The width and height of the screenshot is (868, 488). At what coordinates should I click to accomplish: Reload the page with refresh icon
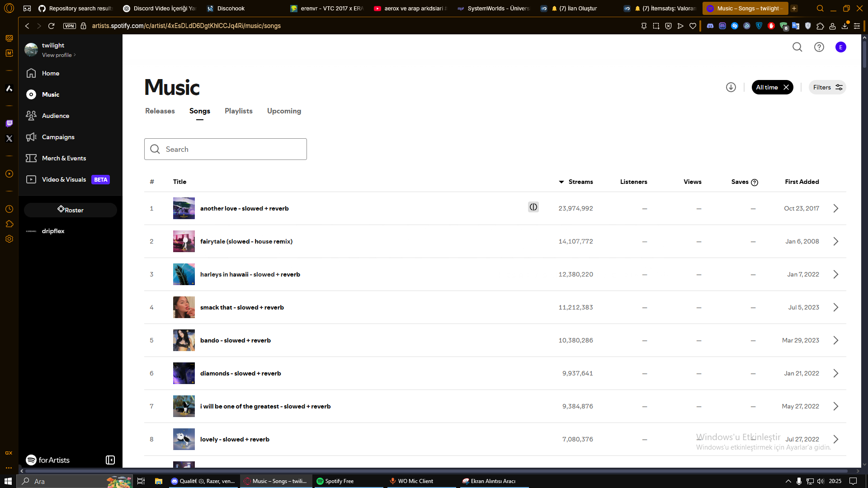[x=51, y=26]
